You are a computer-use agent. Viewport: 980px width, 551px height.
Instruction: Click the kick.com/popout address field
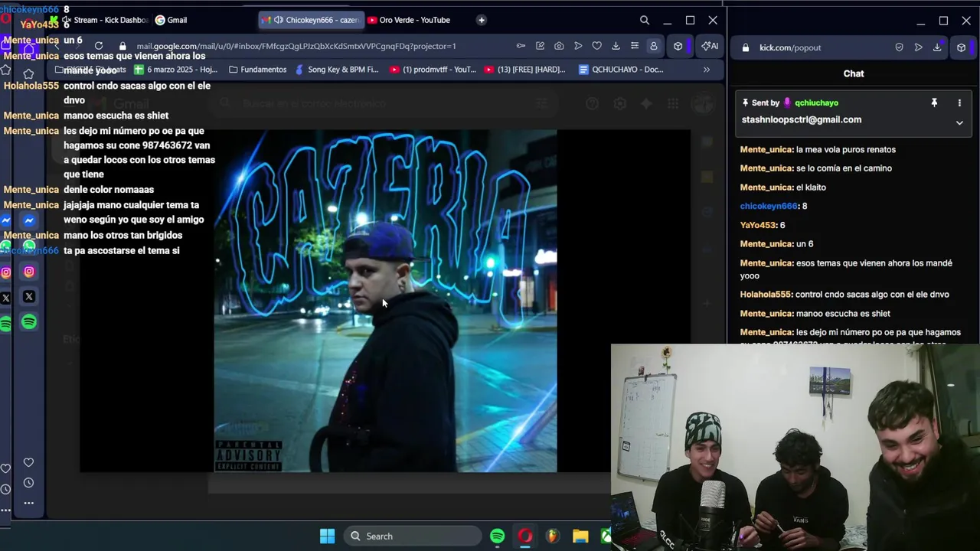pos(790,47)
